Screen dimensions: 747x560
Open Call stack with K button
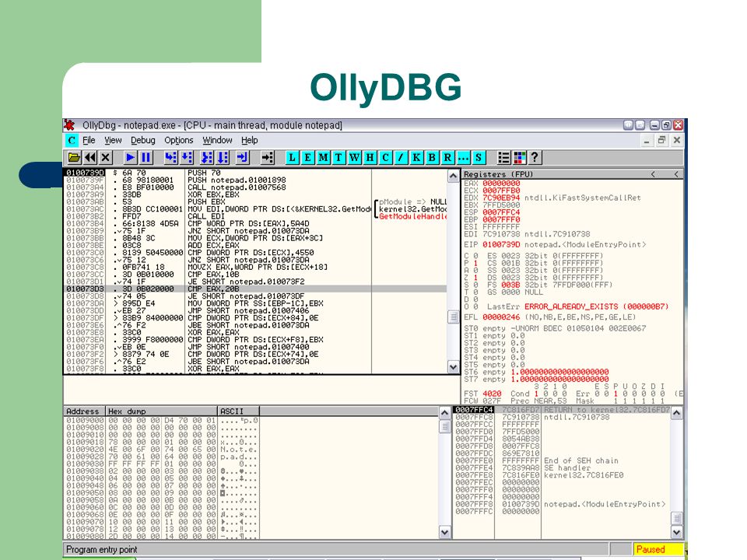416,158
